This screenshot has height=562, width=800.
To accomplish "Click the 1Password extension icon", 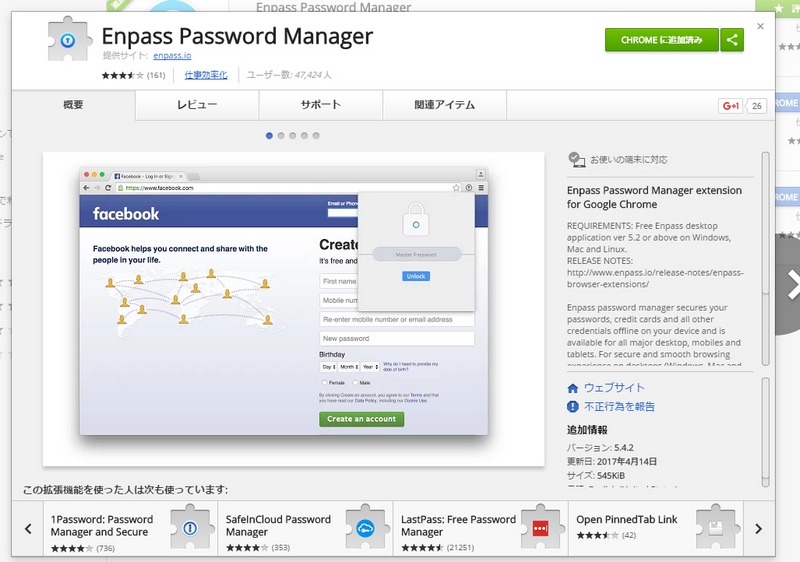I will 190,527.
